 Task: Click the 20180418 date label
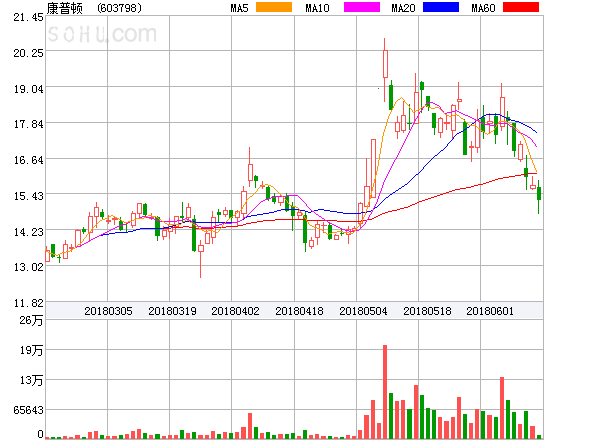pos(299,311)
